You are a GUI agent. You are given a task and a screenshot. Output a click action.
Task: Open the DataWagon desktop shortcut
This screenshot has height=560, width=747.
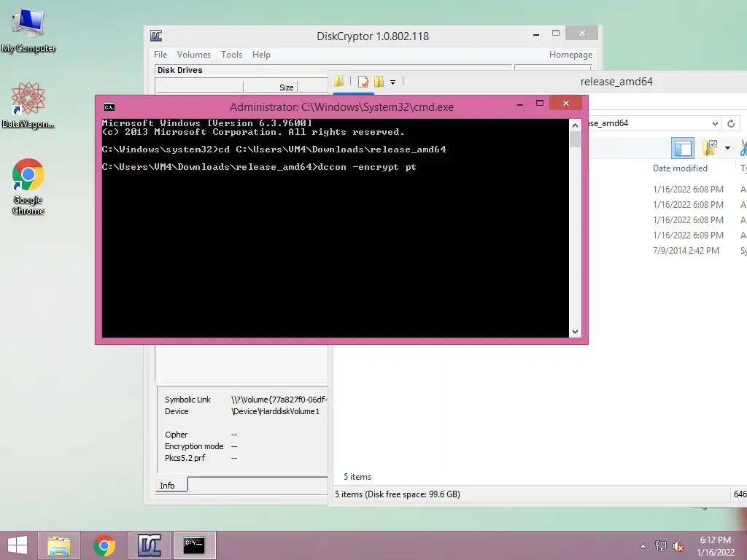click(28, 105)
